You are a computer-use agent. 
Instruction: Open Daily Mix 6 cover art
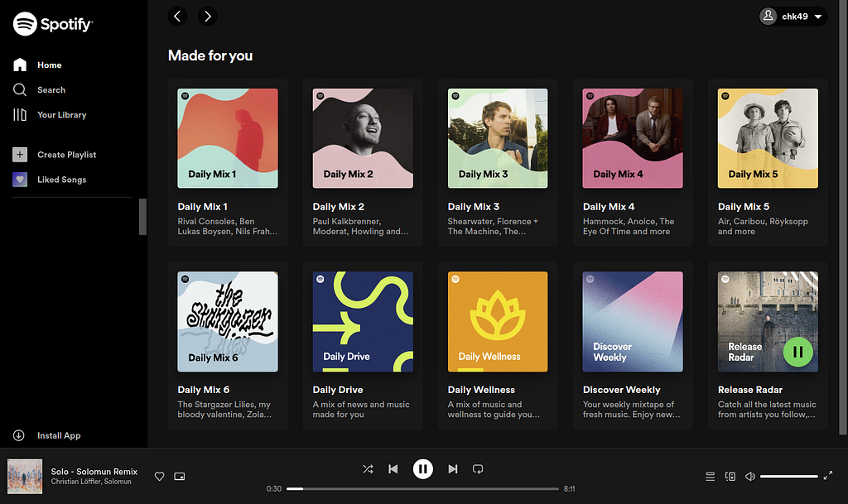point(228,321)
